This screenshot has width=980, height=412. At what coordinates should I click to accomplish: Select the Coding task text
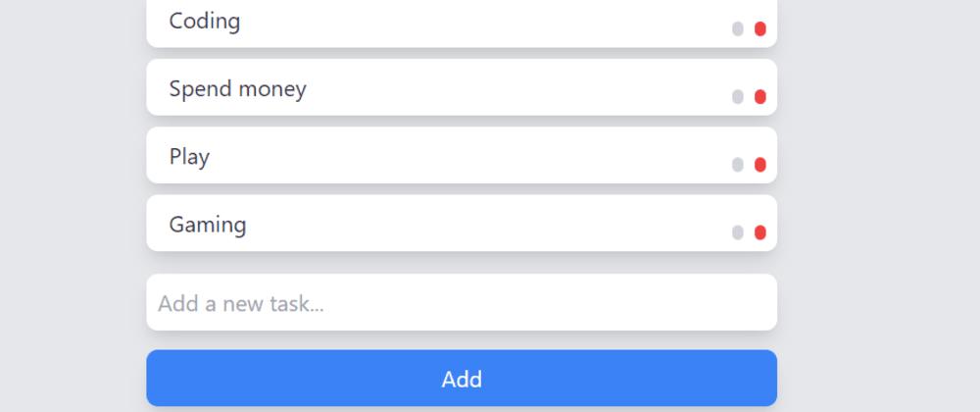[x=205, y=22]
